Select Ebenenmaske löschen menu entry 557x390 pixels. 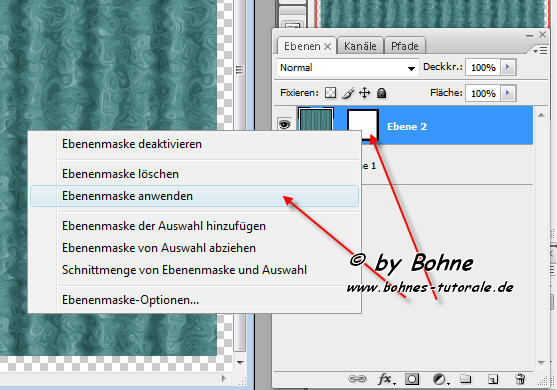tap(120, 174)
